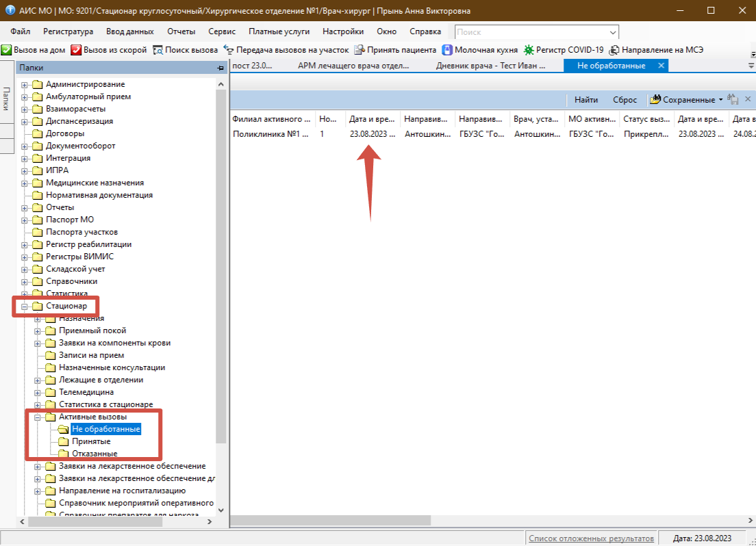This screenshot has height=546, width=756.
Task: Select the 'Поликлиника №1' row cell
Action: [270, 134]
